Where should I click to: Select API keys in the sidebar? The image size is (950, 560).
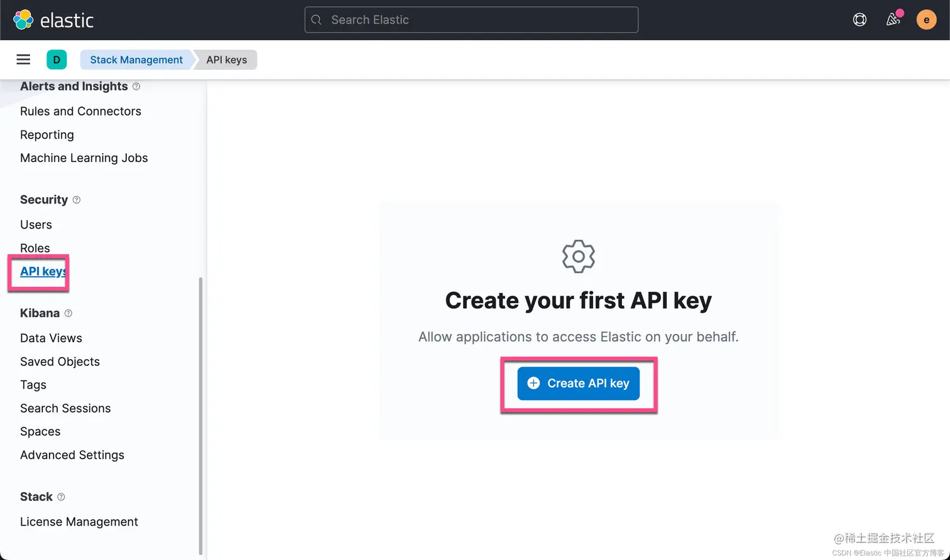[x=43, y=271]
